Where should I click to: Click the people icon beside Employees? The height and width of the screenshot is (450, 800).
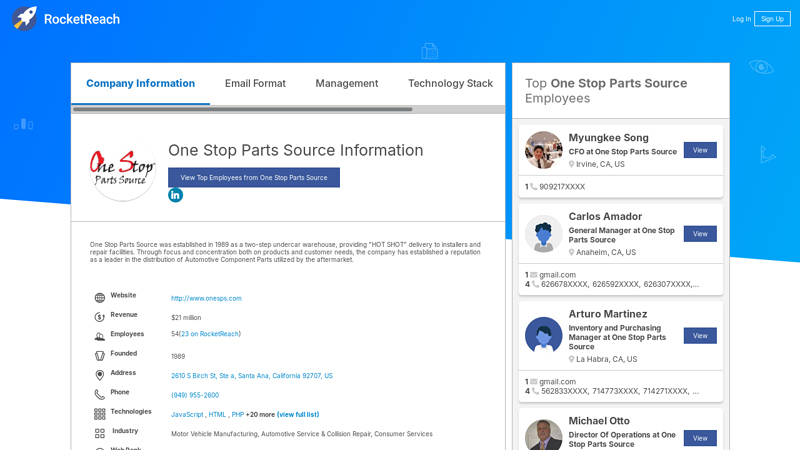tap(99, 336)
